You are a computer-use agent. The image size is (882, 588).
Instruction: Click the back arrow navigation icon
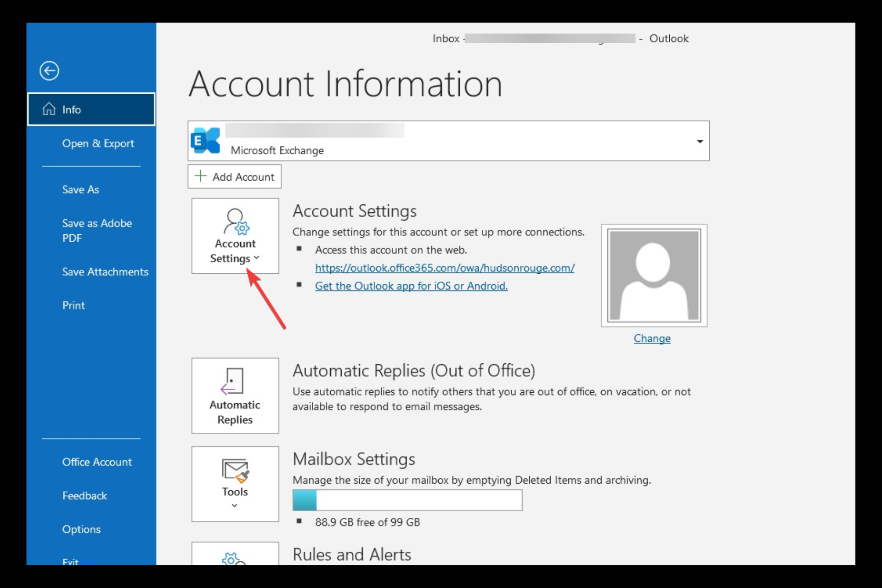point(49,71)
